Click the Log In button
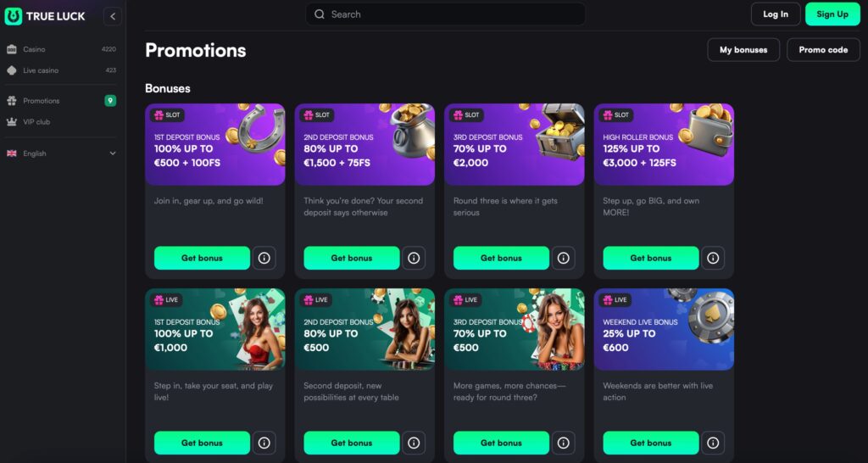 point(776,14)
